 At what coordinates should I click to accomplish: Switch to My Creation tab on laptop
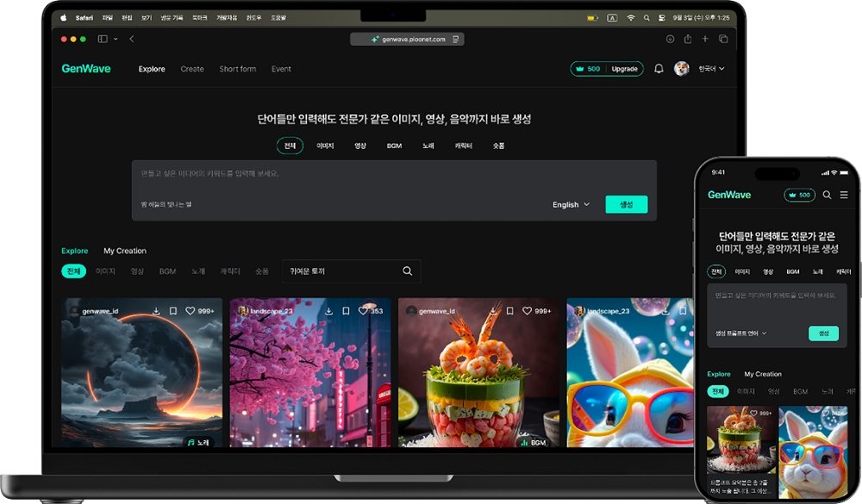coord(125,251)
